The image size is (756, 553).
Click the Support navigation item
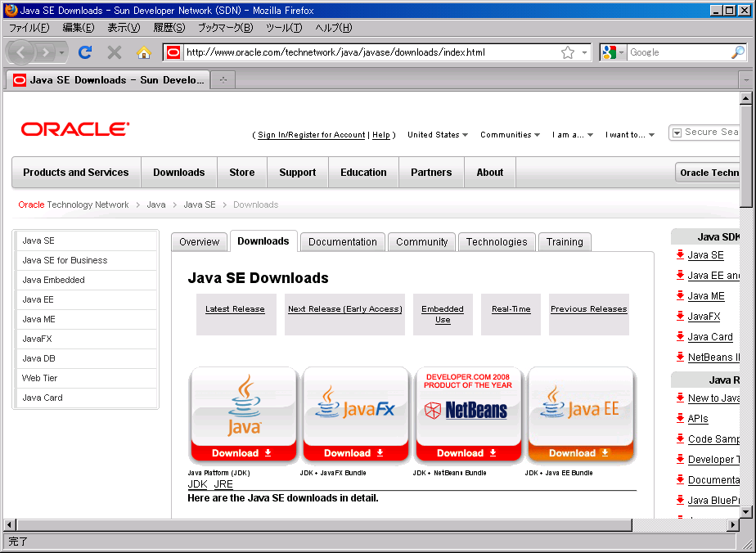298,172
